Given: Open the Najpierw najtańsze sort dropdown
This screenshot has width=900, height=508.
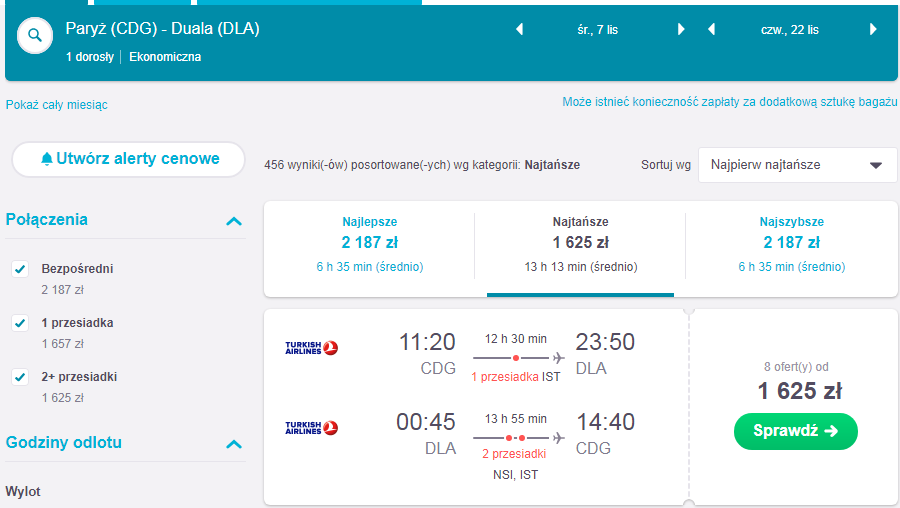Looking at the screenshot, I should tap(797, 165).
